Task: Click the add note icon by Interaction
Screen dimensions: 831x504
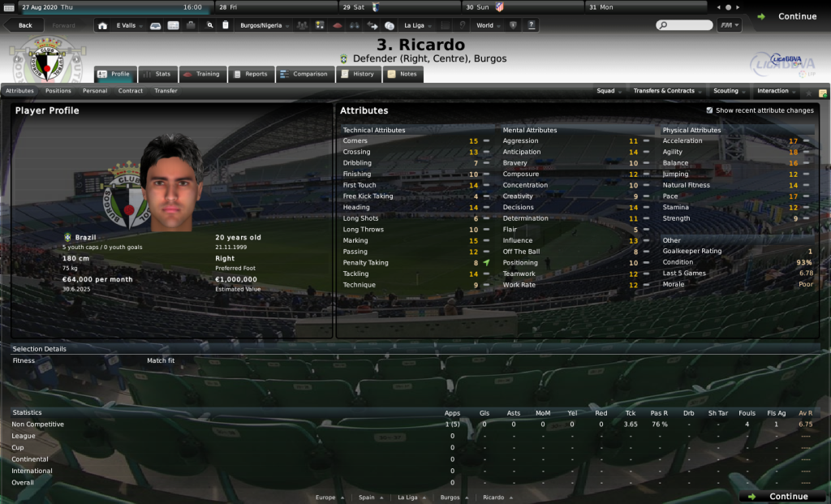Action: 823,93
